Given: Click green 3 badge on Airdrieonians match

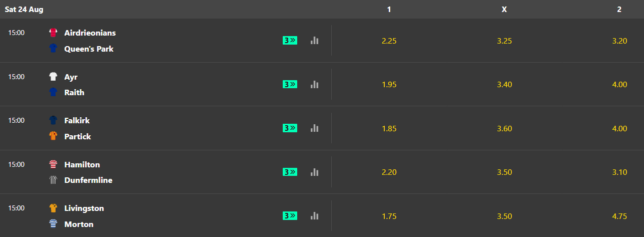Looking at the screenshot, I should tap(290, 41).
